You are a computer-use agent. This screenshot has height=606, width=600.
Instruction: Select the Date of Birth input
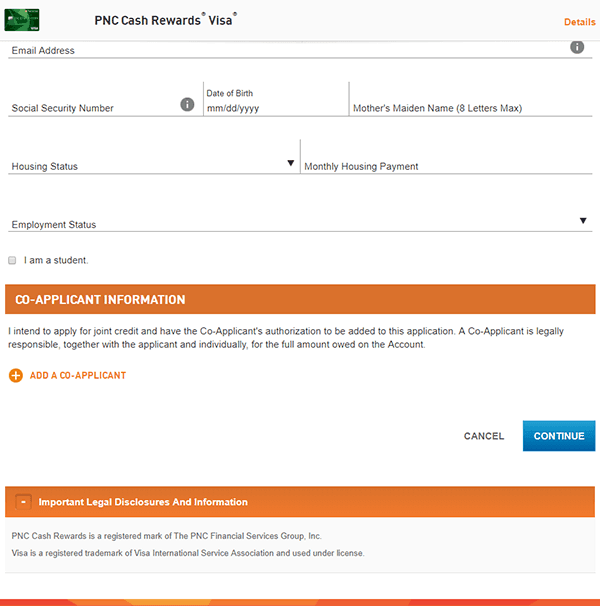point(273,108)
